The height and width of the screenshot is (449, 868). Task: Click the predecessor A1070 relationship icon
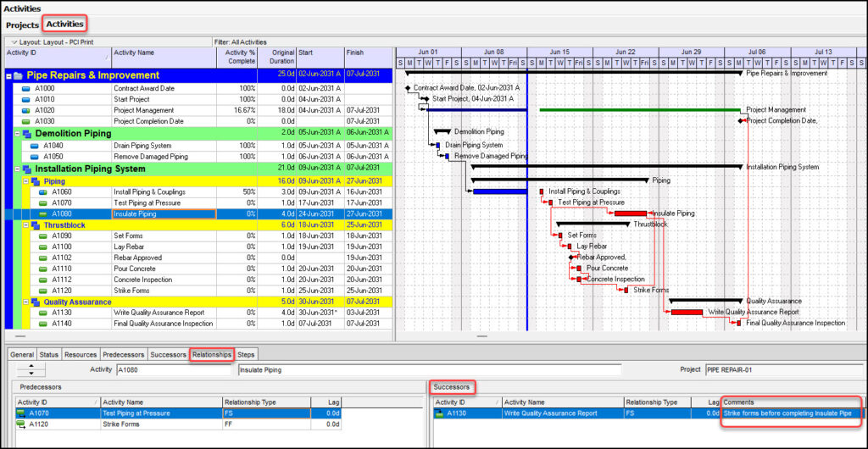(21, 413)
